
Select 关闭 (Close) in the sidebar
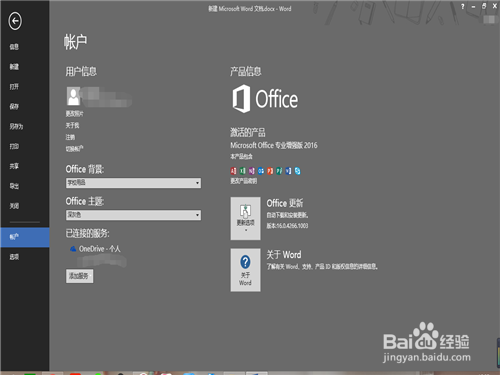pyautogui.click(x=14, y=206)
